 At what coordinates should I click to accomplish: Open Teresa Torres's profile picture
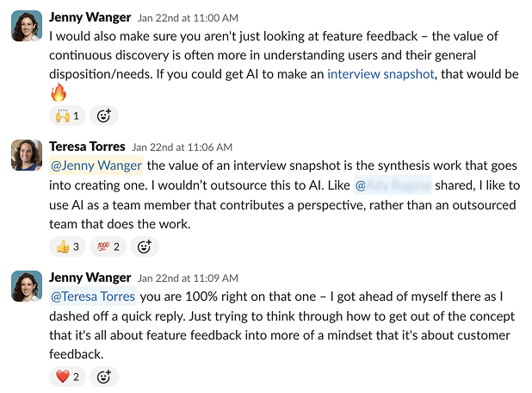pos(26,156)
